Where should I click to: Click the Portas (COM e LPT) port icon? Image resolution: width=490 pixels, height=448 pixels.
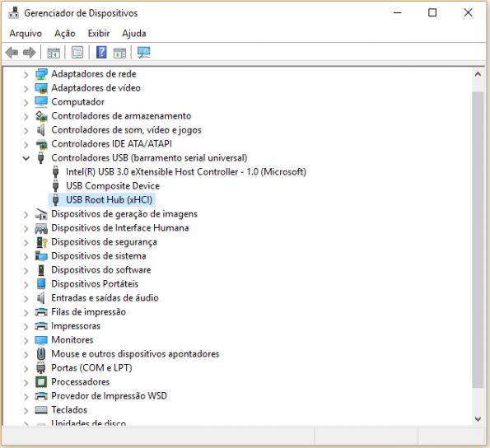[41, 368]
